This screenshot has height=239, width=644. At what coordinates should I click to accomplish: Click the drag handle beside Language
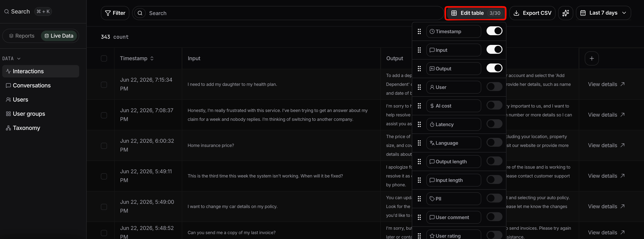[419, 143]
